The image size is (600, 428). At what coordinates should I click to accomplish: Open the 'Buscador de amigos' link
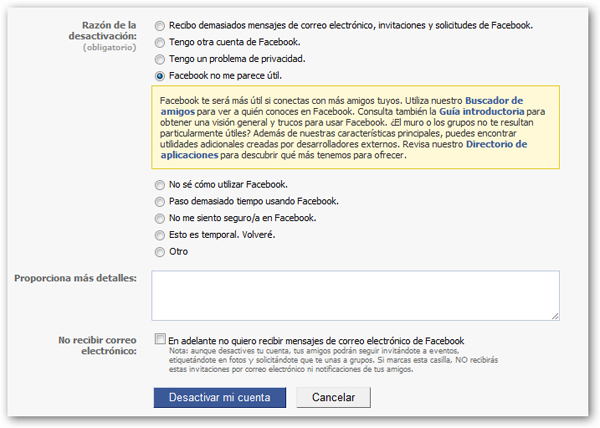(494, 101)
